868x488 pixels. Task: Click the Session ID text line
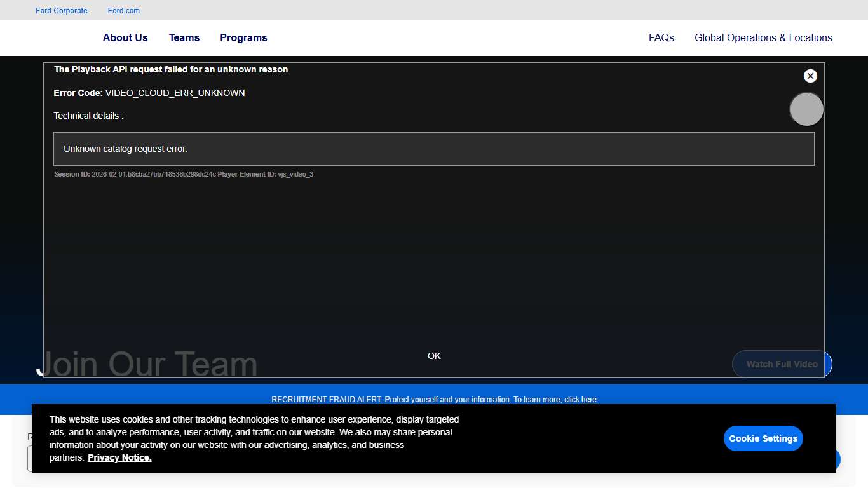pos(184,174)
